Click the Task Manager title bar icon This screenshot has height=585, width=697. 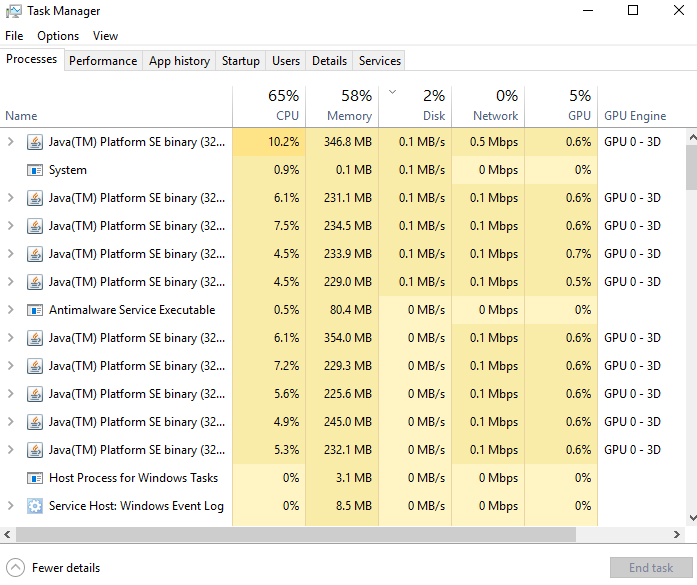pos(14,11)
